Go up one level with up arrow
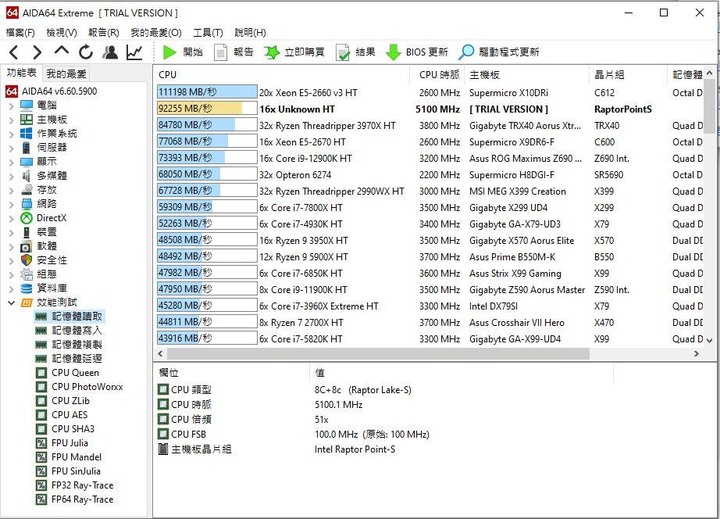This screenshot has width=720, height=519. [62, 51]
